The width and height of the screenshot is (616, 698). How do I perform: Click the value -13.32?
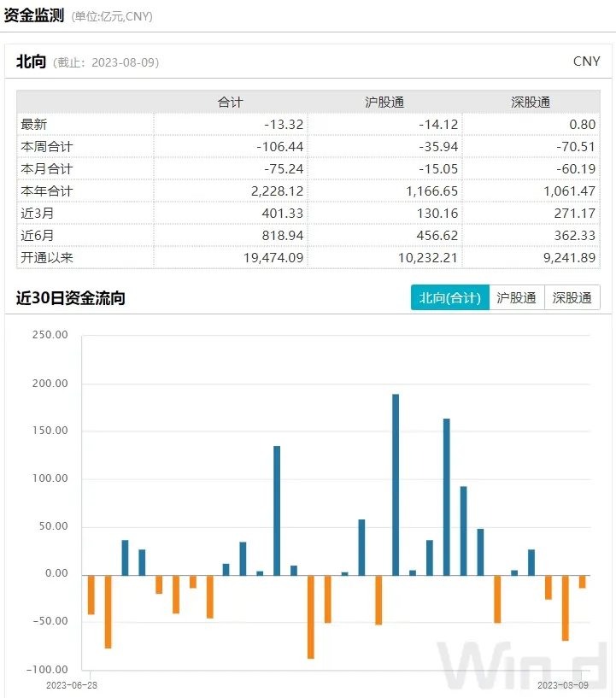(x=284, y=125)
